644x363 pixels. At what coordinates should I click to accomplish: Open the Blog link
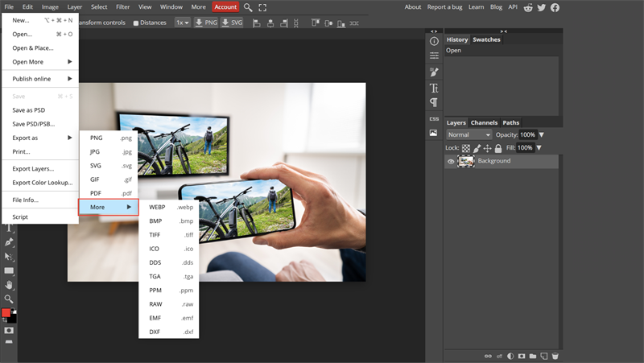(496, 7)
